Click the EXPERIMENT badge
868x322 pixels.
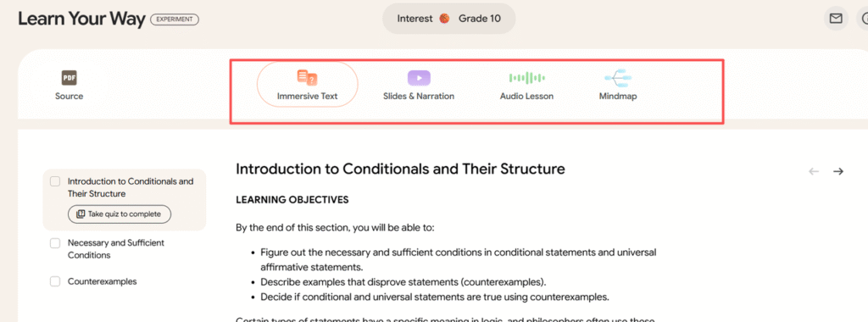click(175, 19)
